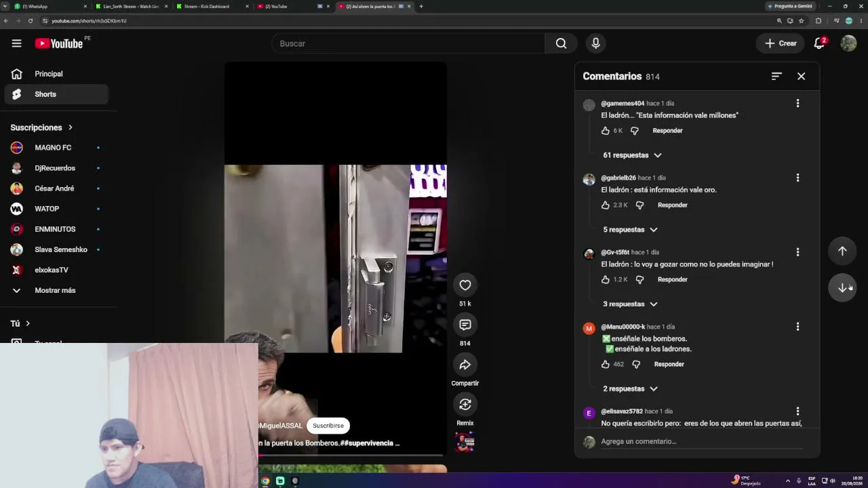Share the Short via Compartir icon
Screen dimensions: 868x488
(x=465, y=365)
